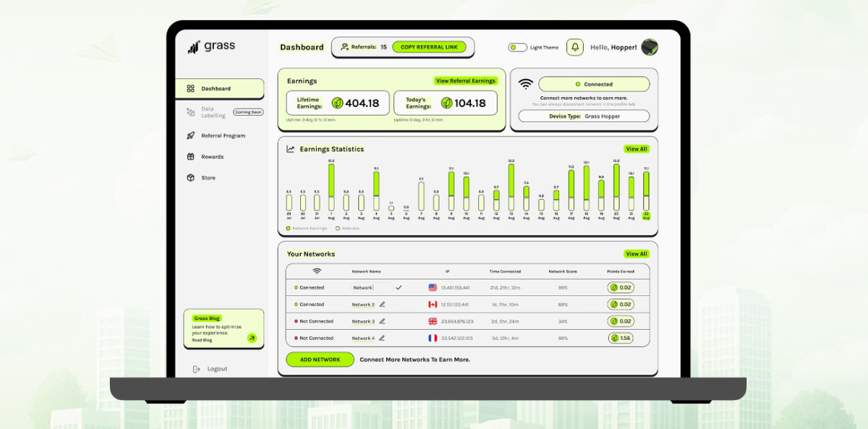Toggle Referrals legend item
868x429 pixels.
(x=347, y=228)
